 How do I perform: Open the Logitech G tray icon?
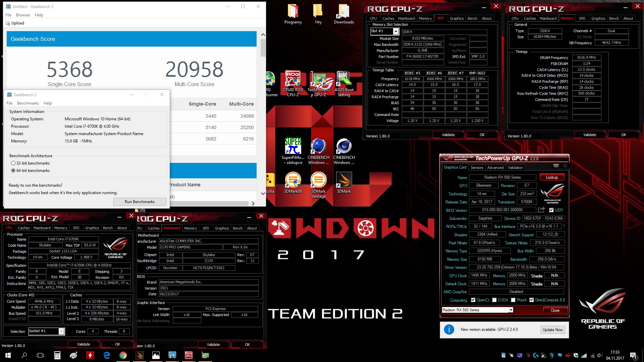[536, 355]
